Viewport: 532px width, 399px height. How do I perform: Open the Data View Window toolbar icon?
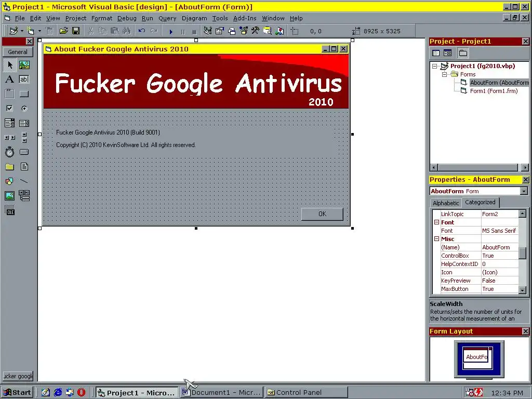pos(268,31)
